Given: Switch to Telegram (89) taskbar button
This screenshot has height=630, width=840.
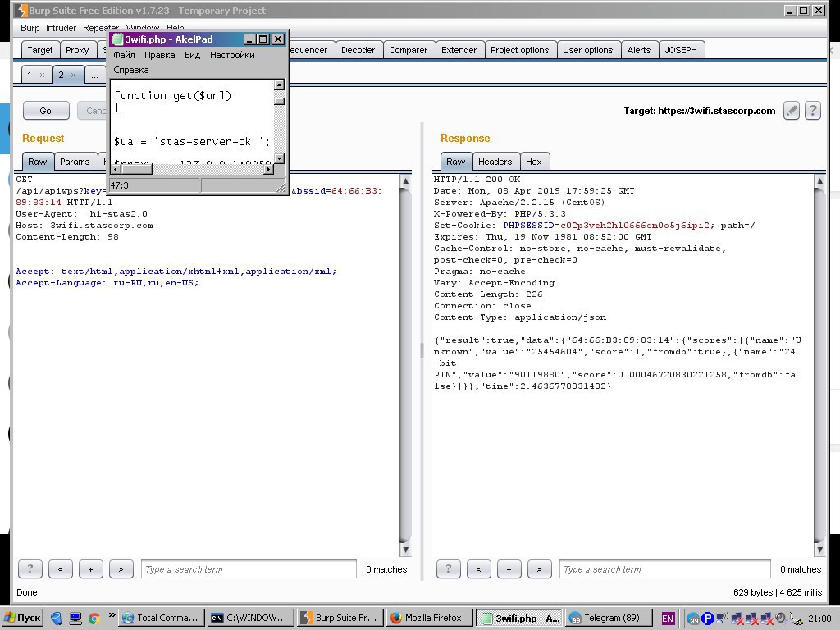Looking at the screenshot, I should pos(609,618).
